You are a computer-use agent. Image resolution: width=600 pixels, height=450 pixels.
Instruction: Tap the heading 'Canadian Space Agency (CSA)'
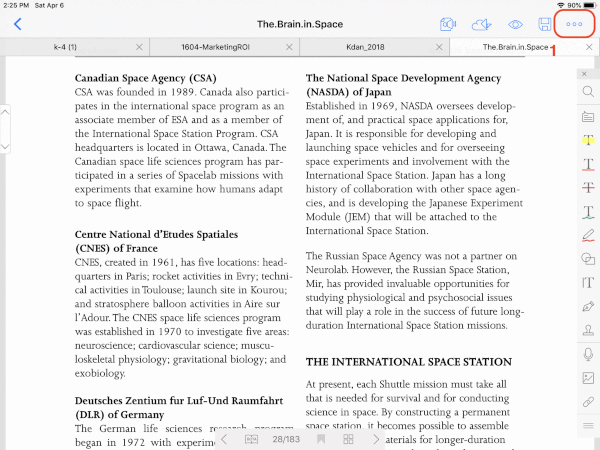click(x=145, y=78)
